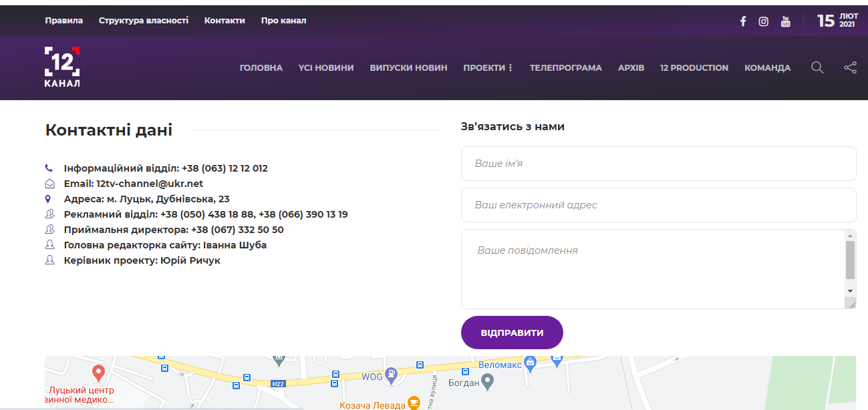Screen dimensions: 868x410
Task: Click the search magnifier icon
Action: click(x=817, y=67)
